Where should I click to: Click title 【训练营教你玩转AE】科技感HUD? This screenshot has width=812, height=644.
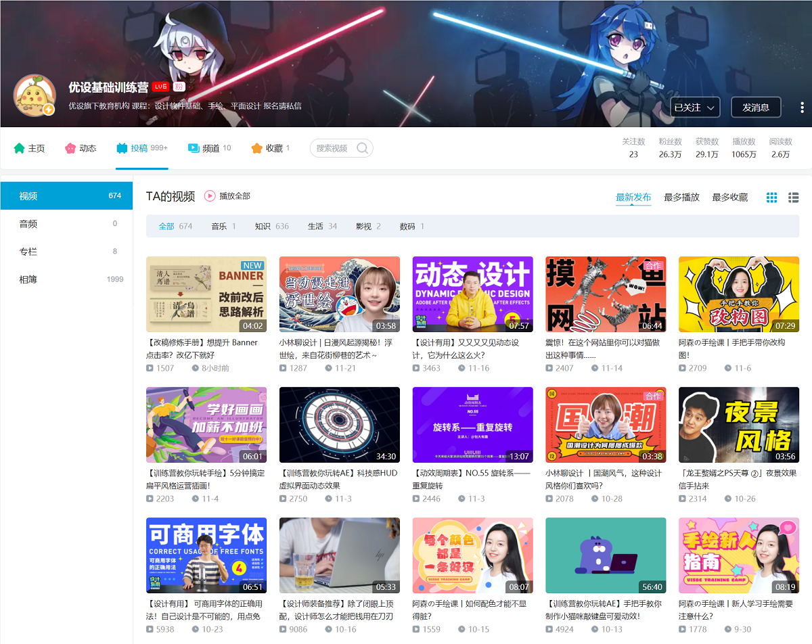tap(338, 479)
